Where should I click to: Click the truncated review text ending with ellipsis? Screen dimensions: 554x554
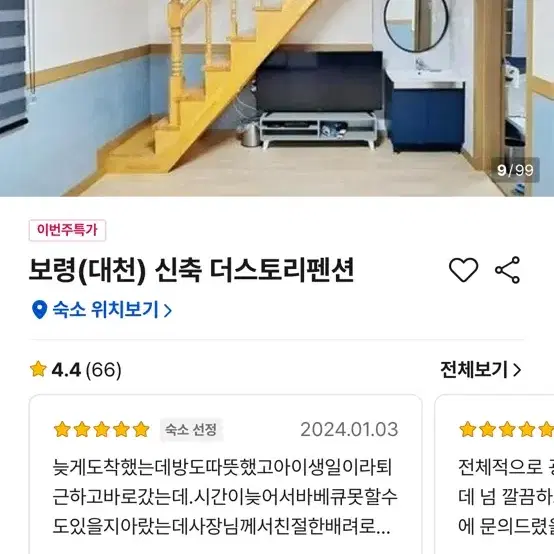tap(225, 496)
